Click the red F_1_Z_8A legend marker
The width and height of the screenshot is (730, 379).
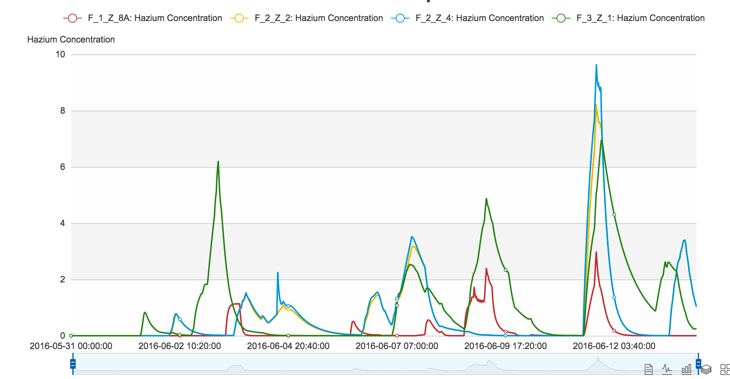pos(72,18)
